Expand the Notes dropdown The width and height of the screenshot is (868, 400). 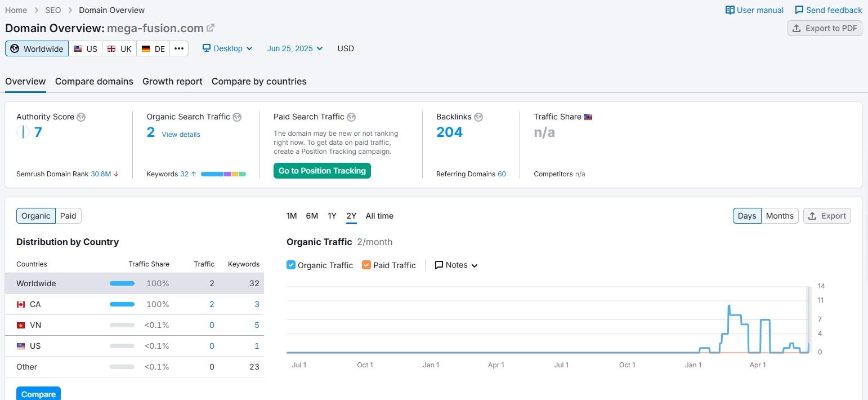[457, 265]
